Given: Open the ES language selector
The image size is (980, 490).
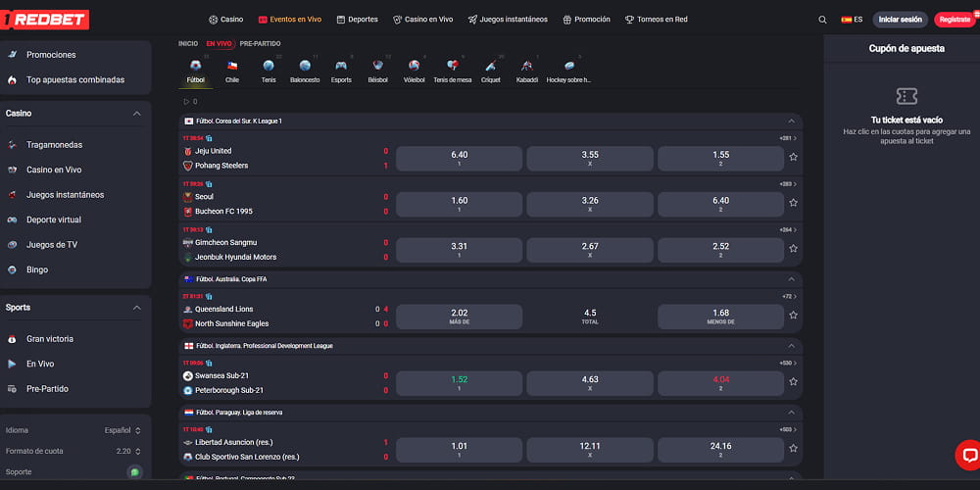Looking at the screenshot, I should coord(852,20).
